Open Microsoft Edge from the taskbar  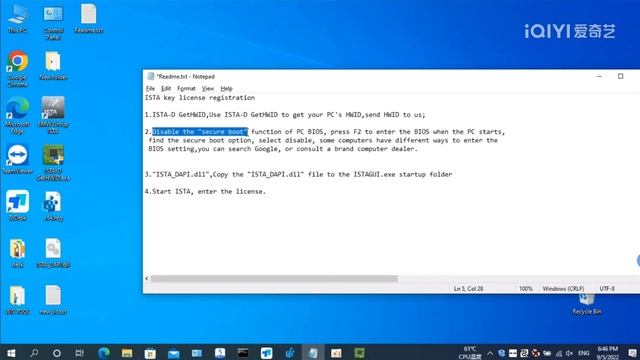coord(104,353)
